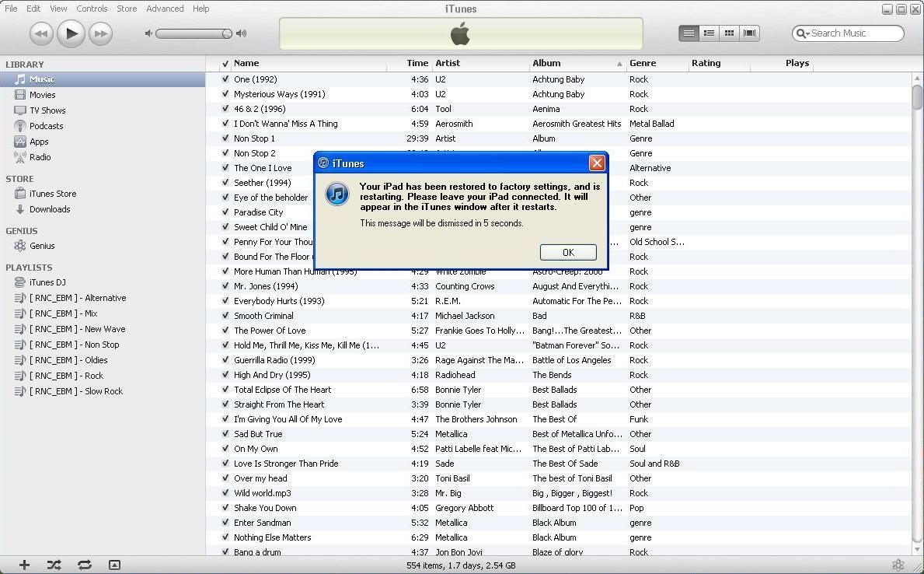Uncheck the song Enter Sandman
This screenshot has width=924, height=574.
[225, 523]
